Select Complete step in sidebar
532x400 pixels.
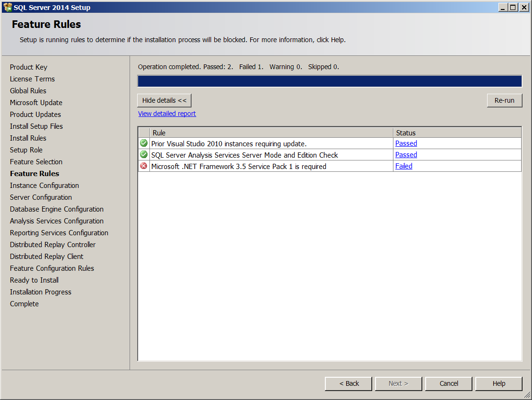point(24,304)
